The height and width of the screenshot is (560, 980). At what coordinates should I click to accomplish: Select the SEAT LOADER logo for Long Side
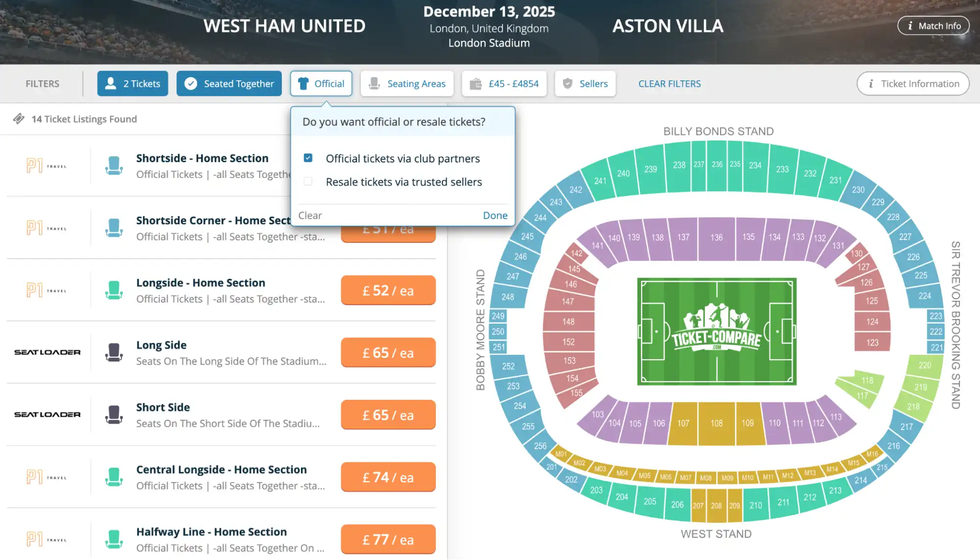[x=47, y=352]
